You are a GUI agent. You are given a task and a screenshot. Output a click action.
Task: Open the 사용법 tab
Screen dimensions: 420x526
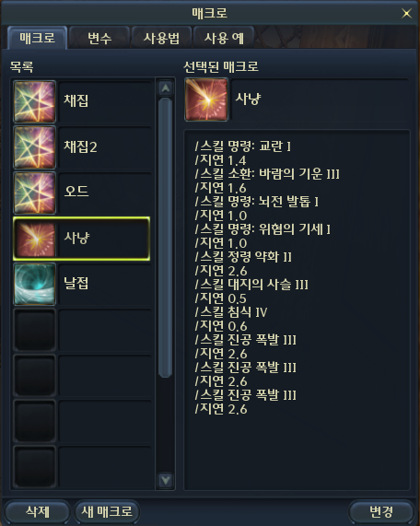tap(161, 38)
